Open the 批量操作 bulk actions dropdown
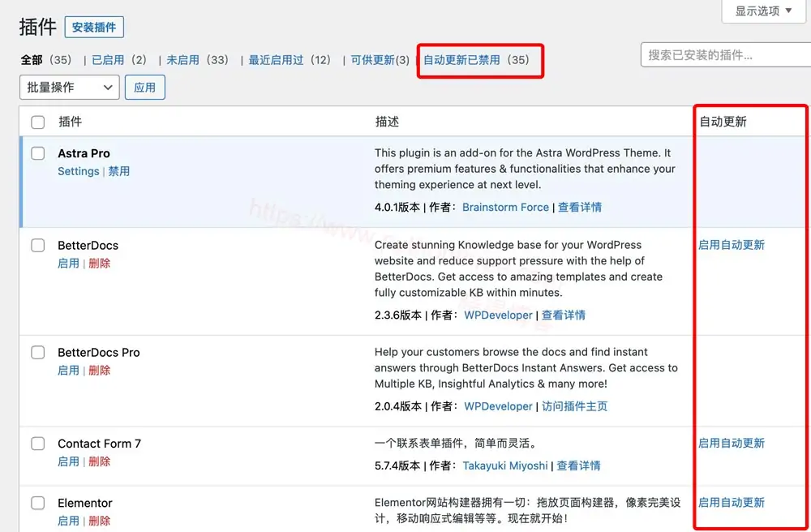The image size is (811, 532). click(x=69, y=87)
